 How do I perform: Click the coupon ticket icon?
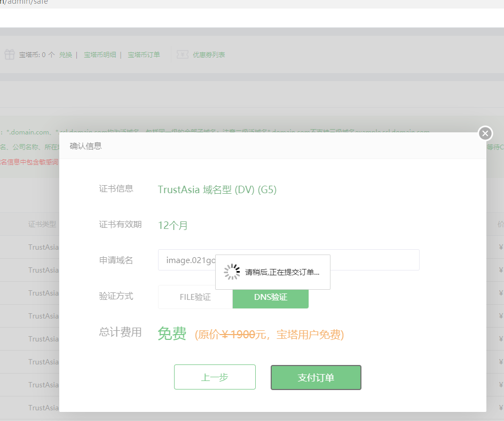183,54
